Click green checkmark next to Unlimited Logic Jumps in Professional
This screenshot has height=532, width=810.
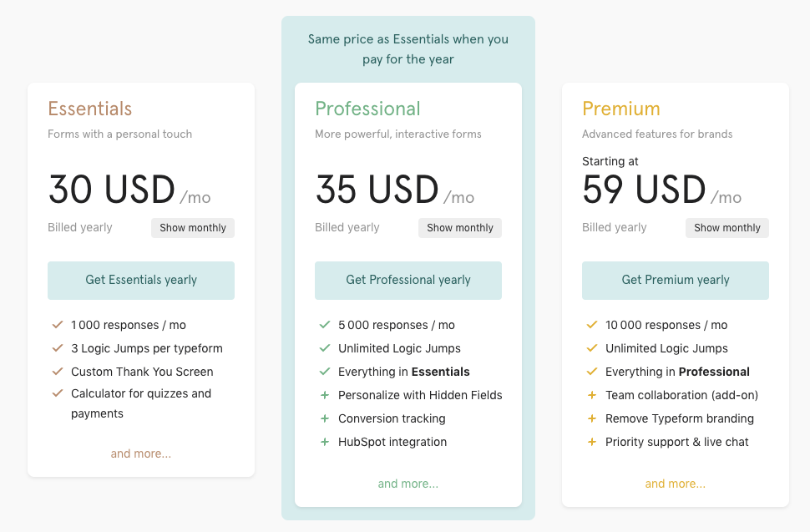324,348
